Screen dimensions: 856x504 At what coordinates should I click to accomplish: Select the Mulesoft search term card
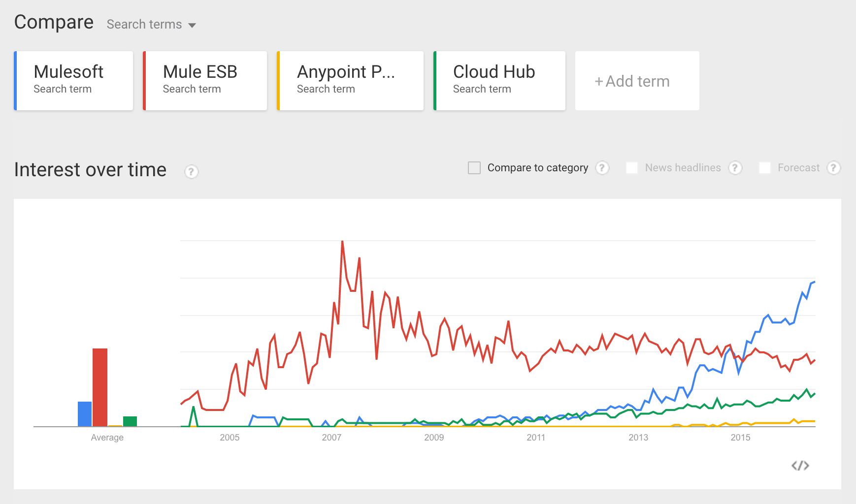pos(74,81)
